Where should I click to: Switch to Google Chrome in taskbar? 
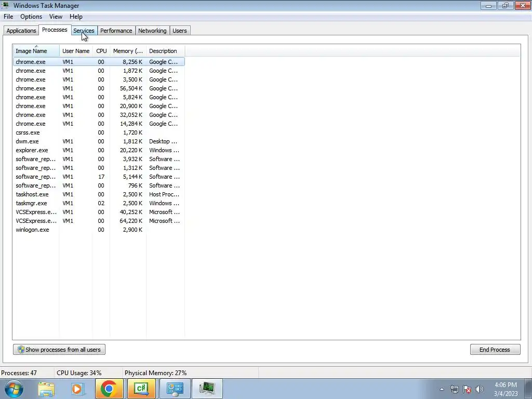pyautogui.click(x=109, y=389)
